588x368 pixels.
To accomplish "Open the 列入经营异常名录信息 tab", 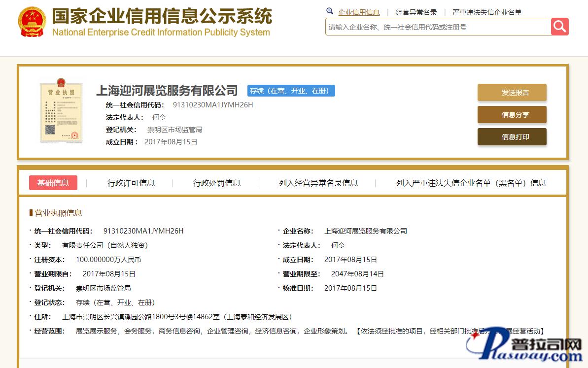I will (318, 183).
